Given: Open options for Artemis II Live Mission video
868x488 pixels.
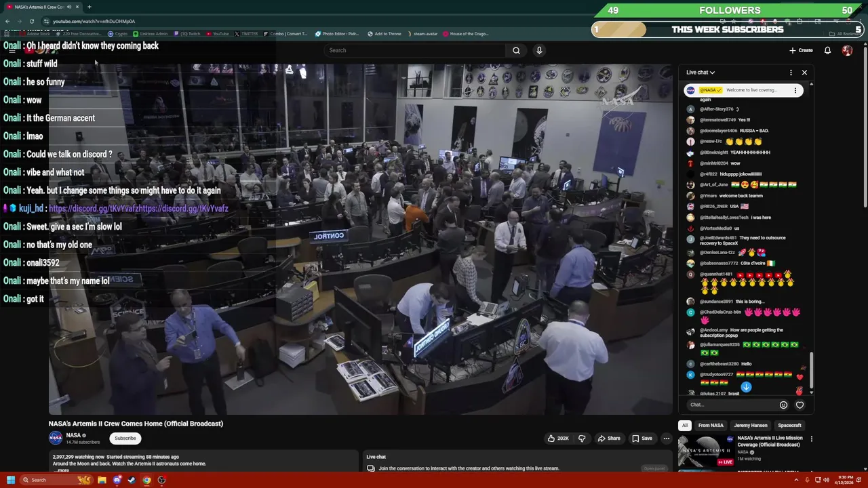Looking at the screenshot, I should [811, 439].
